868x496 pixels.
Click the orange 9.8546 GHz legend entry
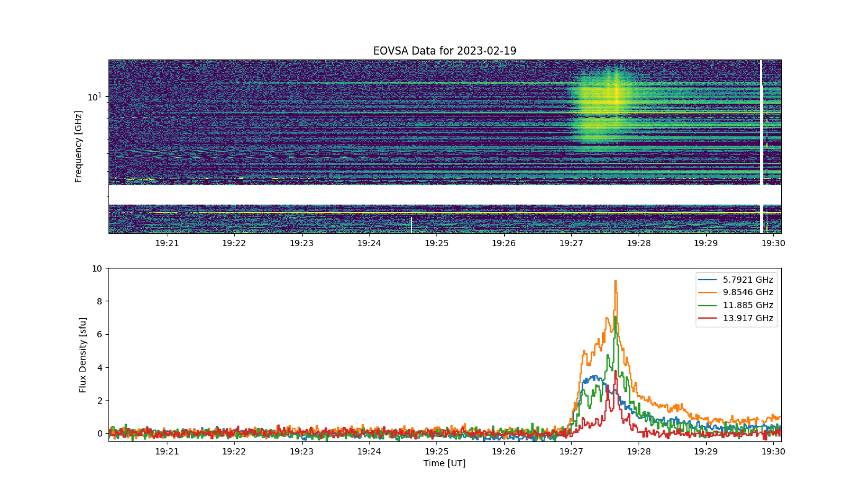[x=736, y=293]
